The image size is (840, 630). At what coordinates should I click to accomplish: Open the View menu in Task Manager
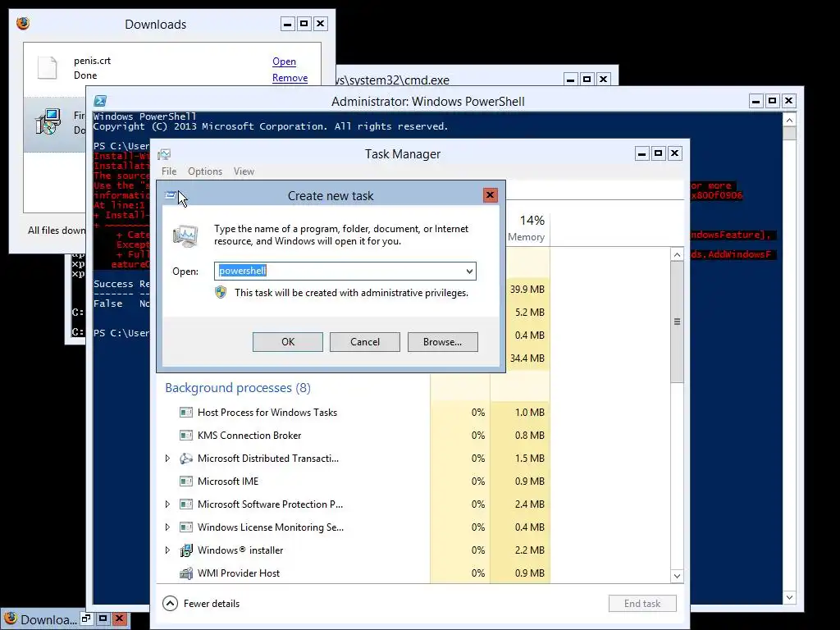coord(244,171)
